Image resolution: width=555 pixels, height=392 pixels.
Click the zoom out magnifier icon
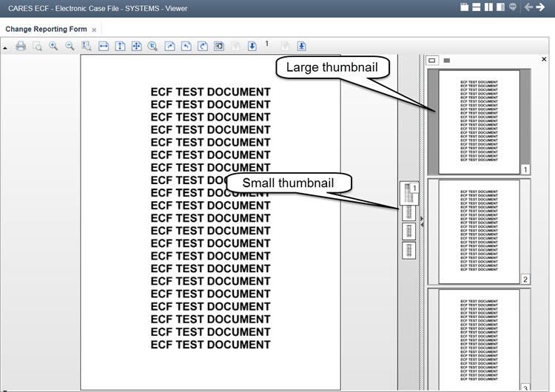click(70, 46)
